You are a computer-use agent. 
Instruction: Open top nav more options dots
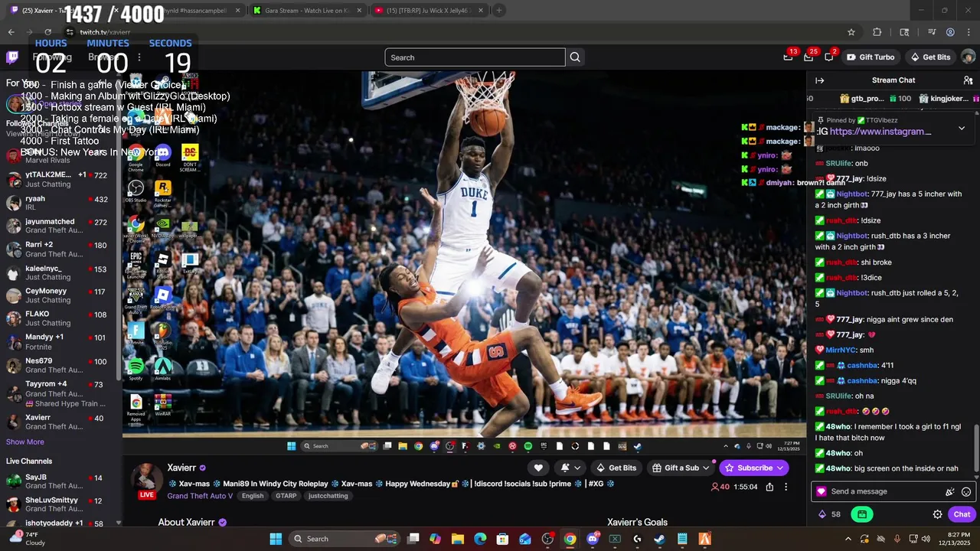[x=139, y=57]
